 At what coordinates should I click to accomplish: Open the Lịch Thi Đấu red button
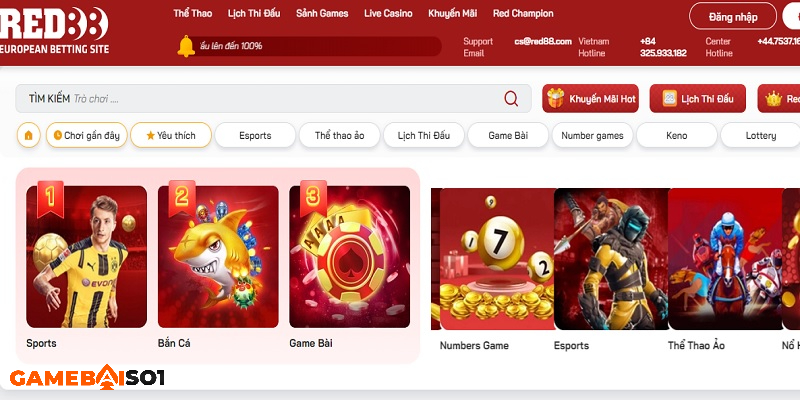[x=697, y=98]
